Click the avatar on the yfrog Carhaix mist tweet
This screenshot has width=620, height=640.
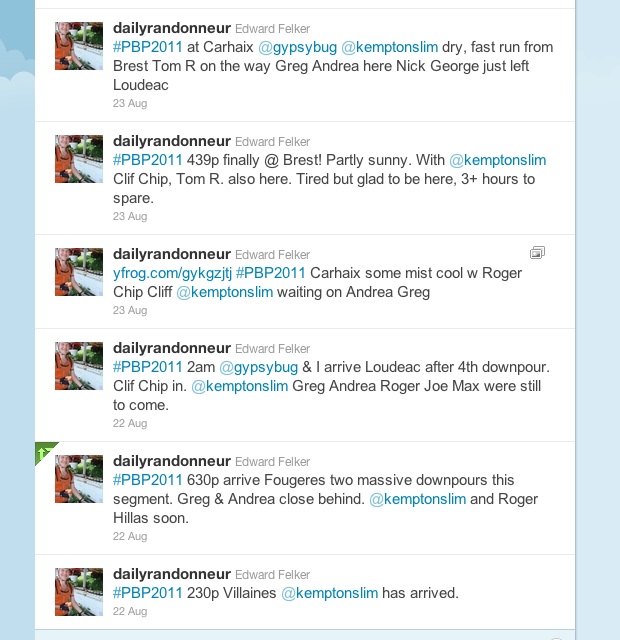(79, 272)
